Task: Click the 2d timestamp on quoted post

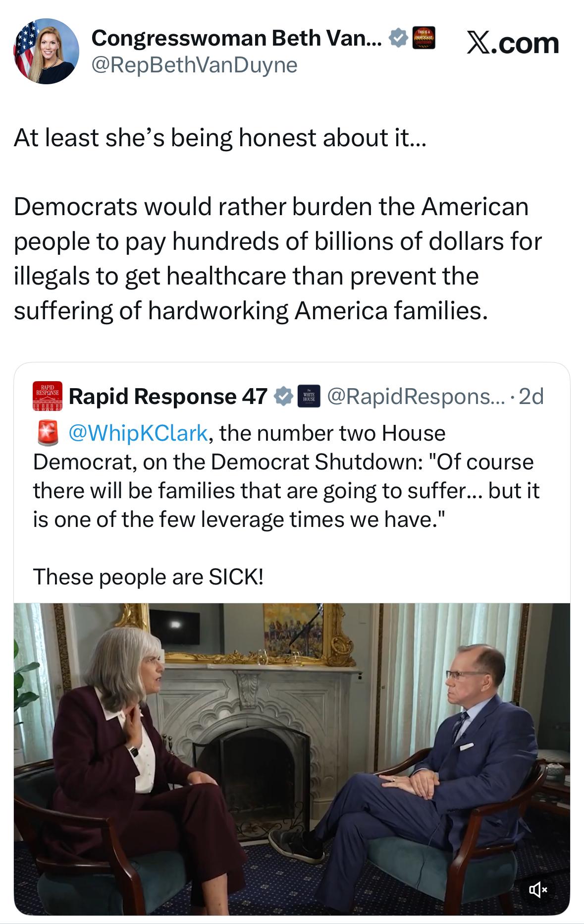Action: 531,397
